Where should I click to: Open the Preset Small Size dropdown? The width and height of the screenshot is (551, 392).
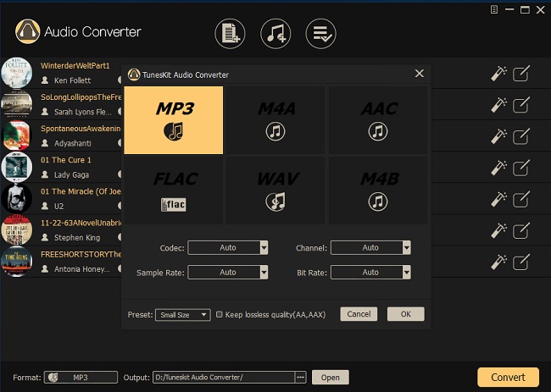click(x=182, y=314)
